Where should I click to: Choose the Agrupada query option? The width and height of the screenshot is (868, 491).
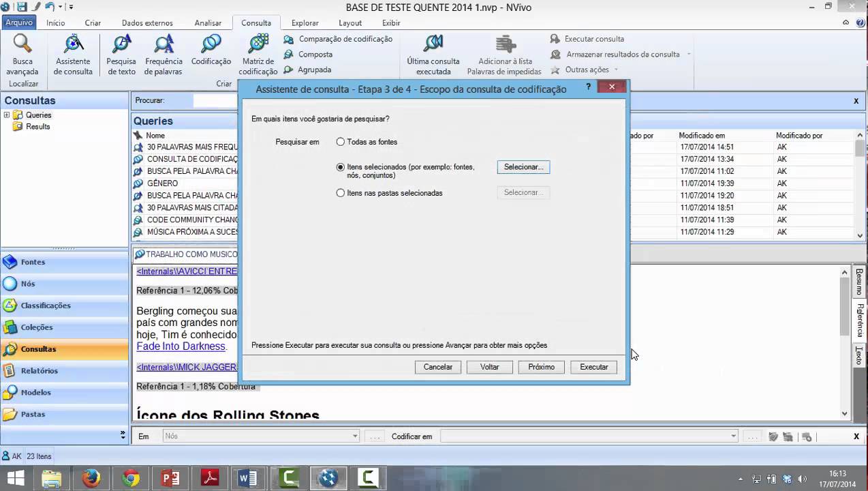pyautogui.click(x=307, y=70)
